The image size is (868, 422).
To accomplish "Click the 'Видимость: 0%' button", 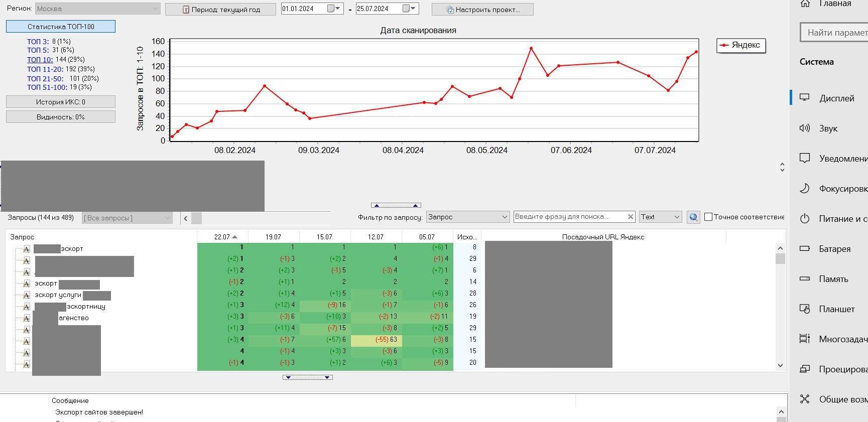I will (61, 117).
